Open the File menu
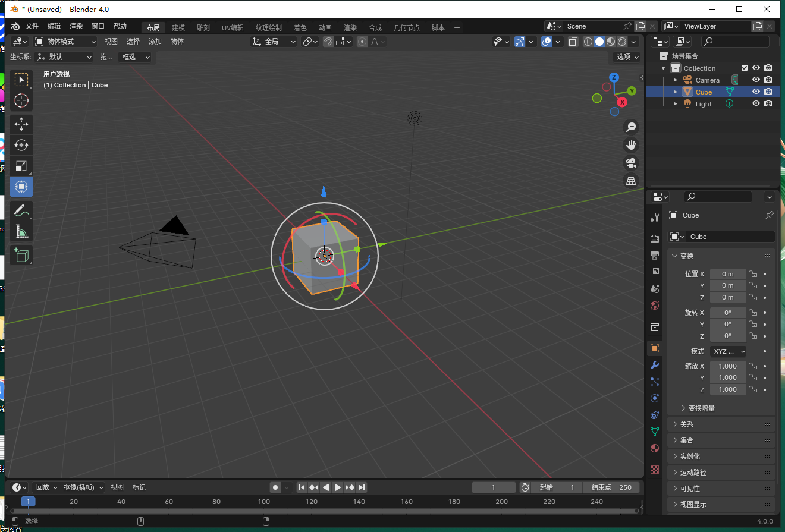The width and height of the screenshot is (785, 532). click(32, 26)
